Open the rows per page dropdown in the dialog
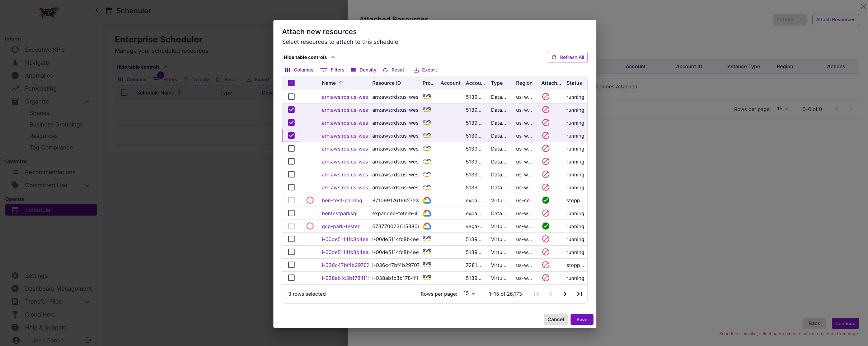 pos(469,294)
